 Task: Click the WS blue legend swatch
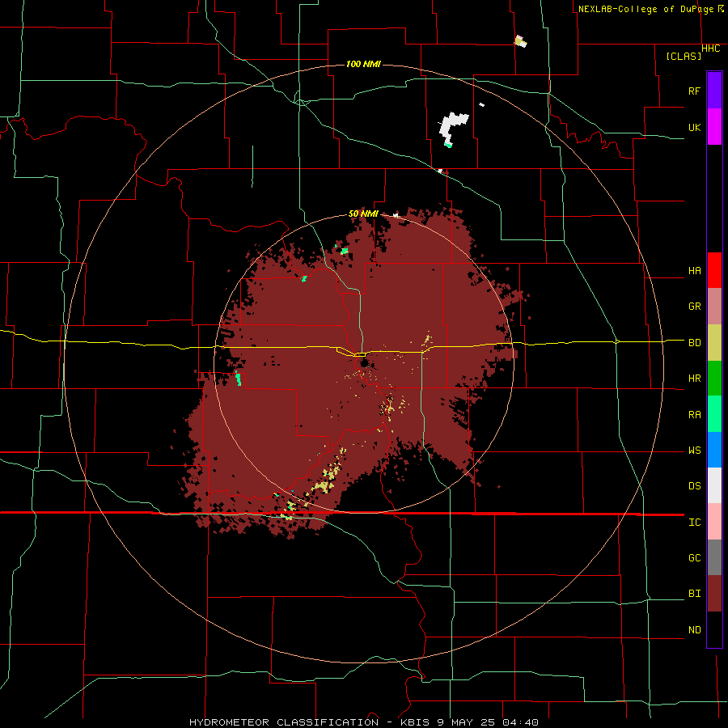tap(714, 450)
